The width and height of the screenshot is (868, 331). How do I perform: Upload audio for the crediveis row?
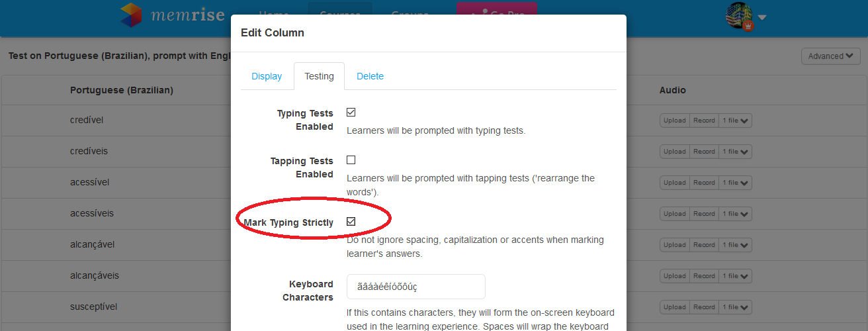675,152
